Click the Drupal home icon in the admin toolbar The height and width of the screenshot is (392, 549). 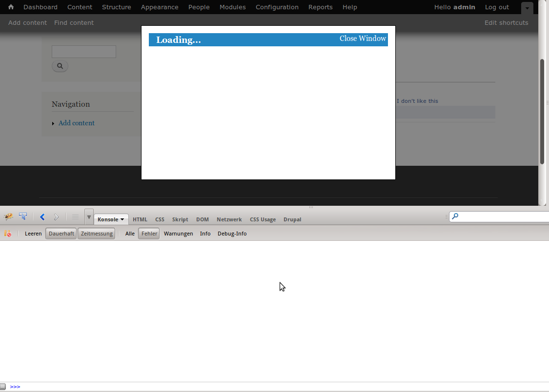pos(10,7)
